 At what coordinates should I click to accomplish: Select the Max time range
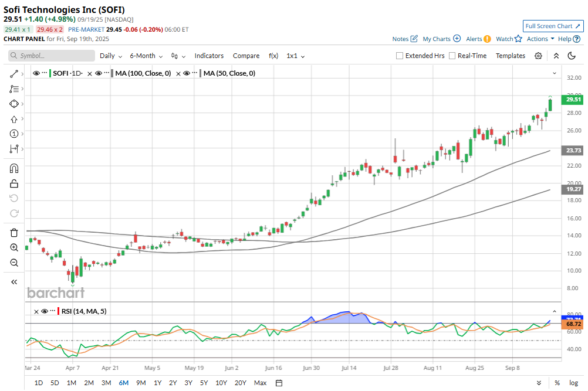tap(260, 383)
